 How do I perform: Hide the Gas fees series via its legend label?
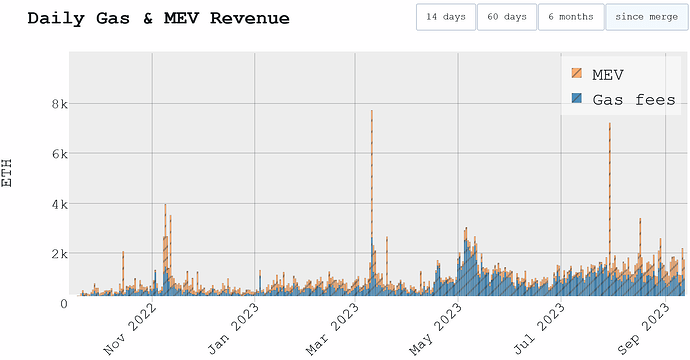[634, 100]
